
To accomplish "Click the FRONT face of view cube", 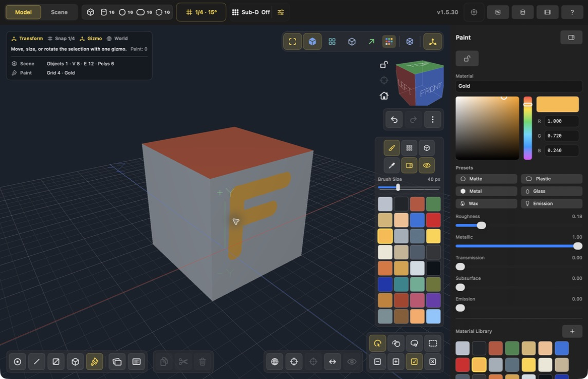I will coord(430,90).
